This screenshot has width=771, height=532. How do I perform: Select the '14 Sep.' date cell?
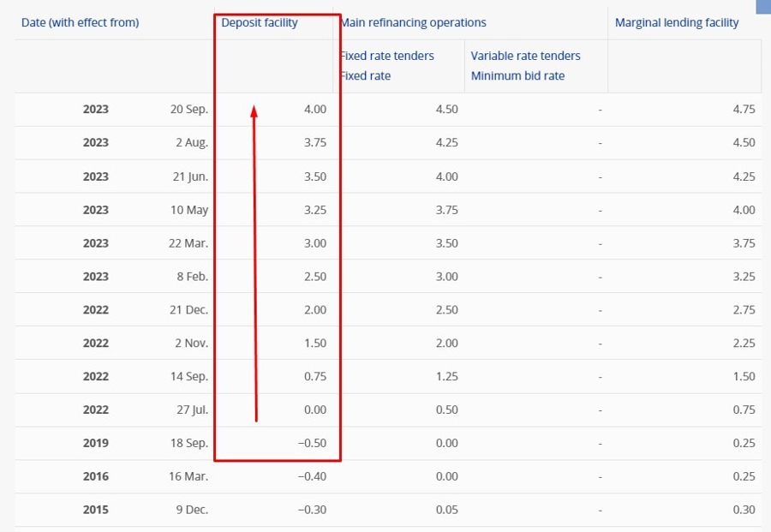[188, 377]
